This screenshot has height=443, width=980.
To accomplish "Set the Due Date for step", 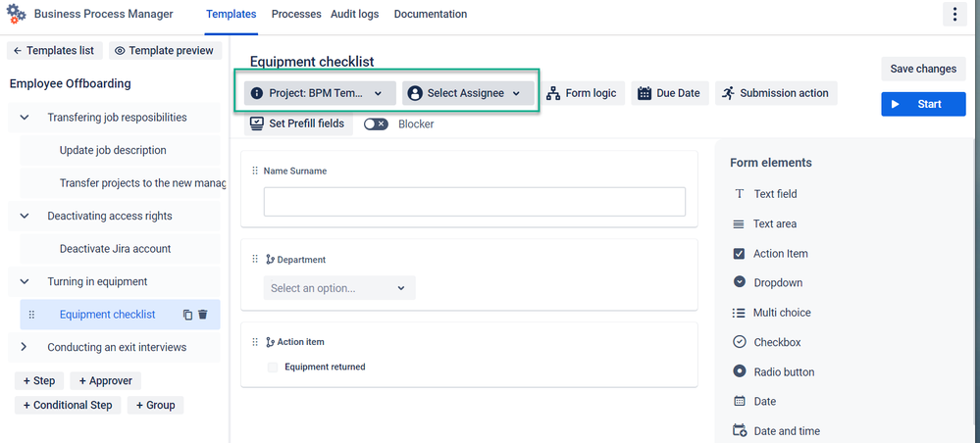I will [669, 93].
